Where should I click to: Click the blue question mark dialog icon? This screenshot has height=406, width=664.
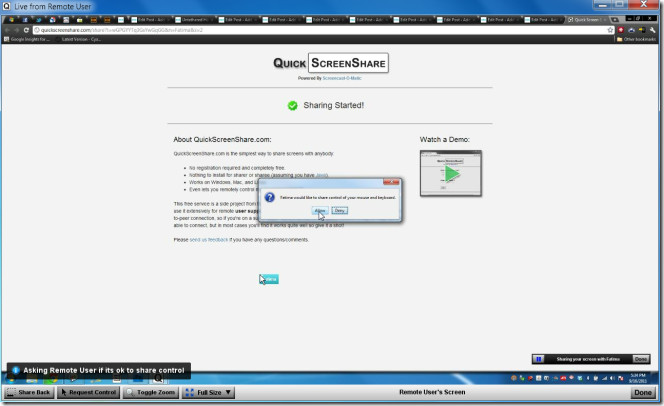click(270, 197)
